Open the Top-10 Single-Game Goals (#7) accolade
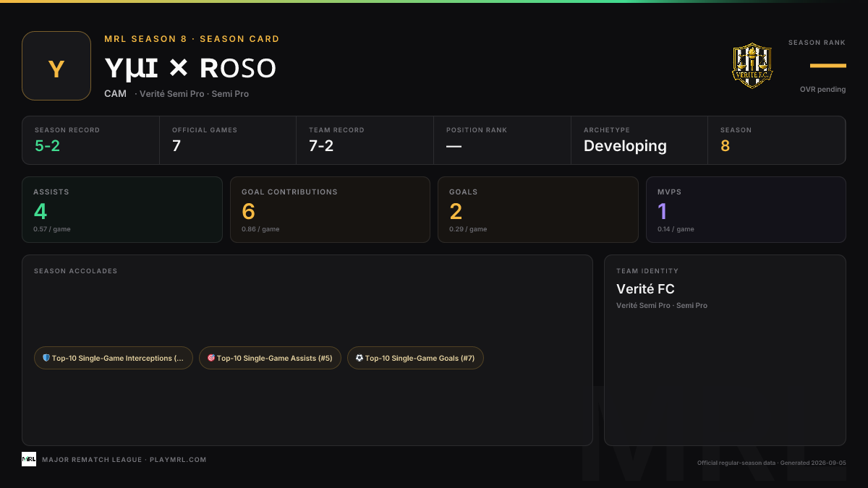The image size is (868, 488). coord(415,358)
